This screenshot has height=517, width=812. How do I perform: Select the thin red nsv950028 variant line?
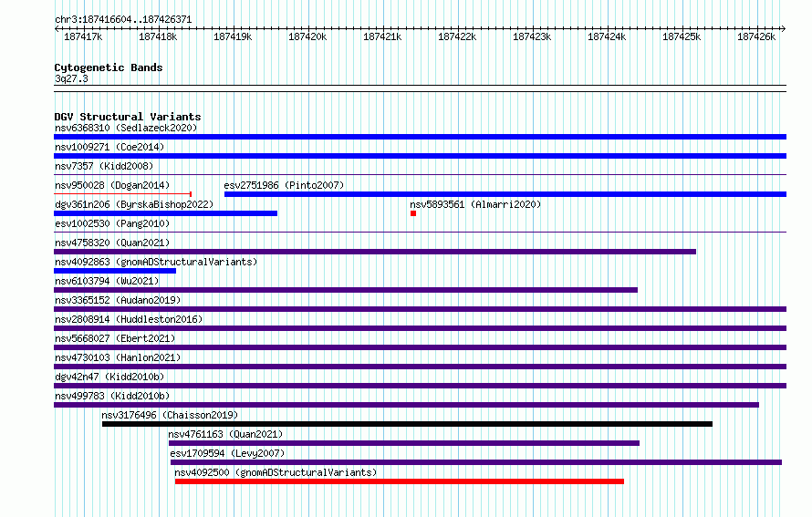[123, 194]
